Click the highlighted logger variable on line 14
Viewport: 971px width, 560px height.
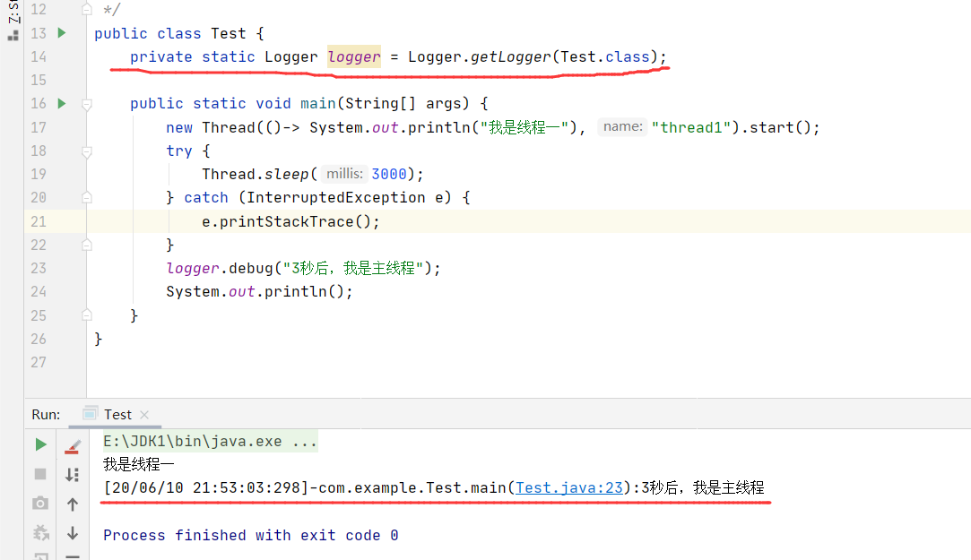click(x=353, y=57)
